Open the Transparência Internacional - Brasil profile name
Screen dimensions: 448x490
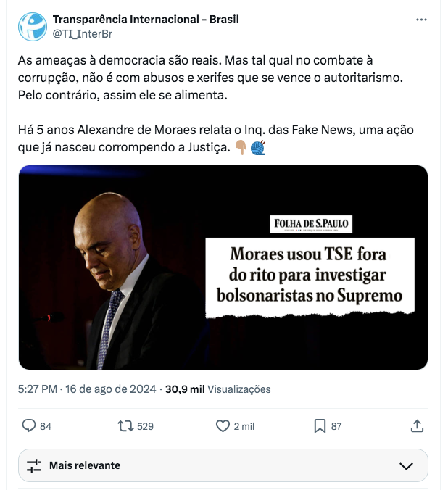[x=146, y=19]
